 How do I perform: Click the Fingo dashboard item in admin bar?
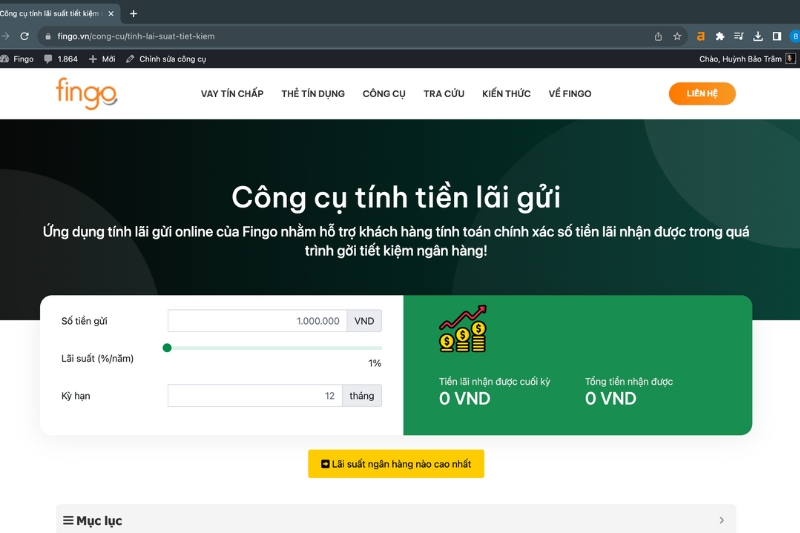coord(17,59)
